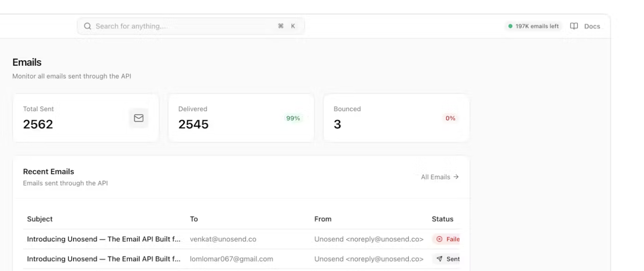Screen dimensions: 644x271
Task: Focus the 'Search for anything' field
Action: coord(191,26)
